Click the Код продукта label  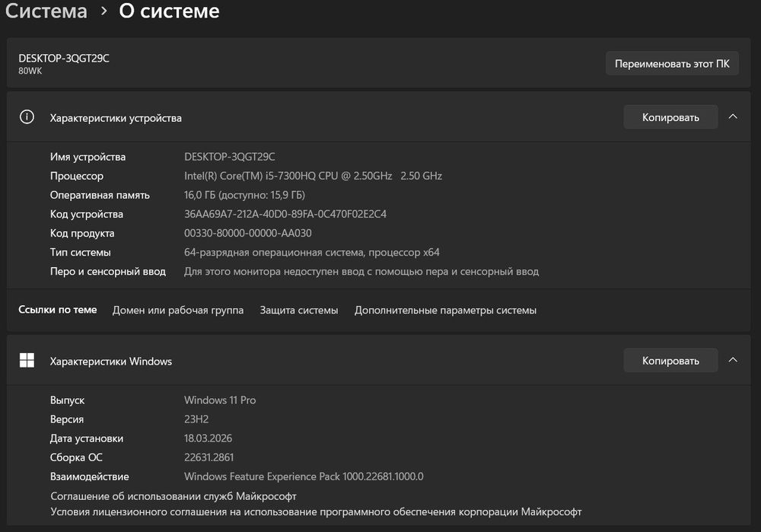coord(82,233)
